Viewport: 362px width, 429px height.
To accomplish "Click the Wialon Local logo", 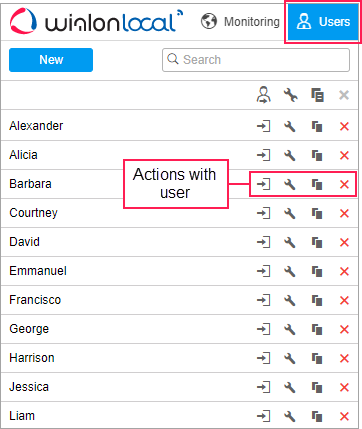I will (96, 21).
